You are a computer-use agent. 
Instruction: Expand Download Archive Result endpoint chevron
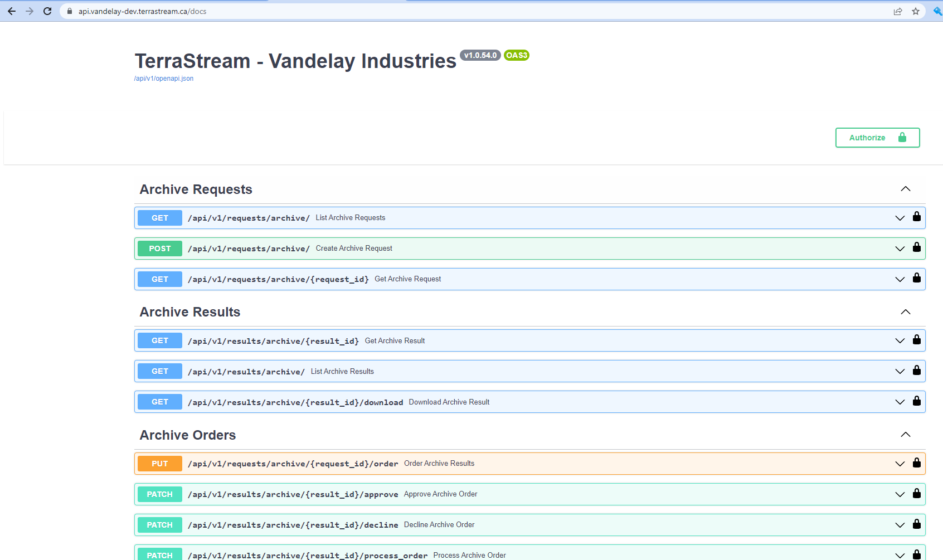(x=900, y=402)
